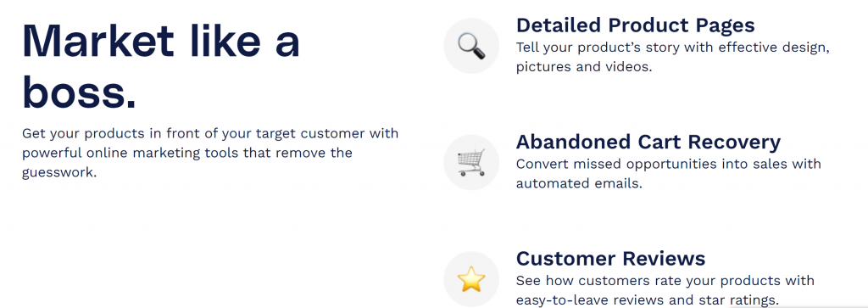Click the 'Market like a boss.' headline

(x=160, y=65)
